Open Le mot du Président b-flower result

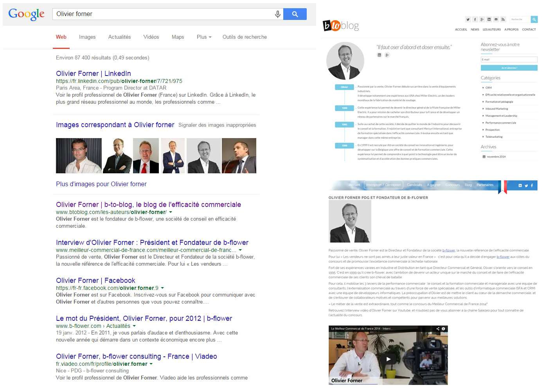coord(144,318)
